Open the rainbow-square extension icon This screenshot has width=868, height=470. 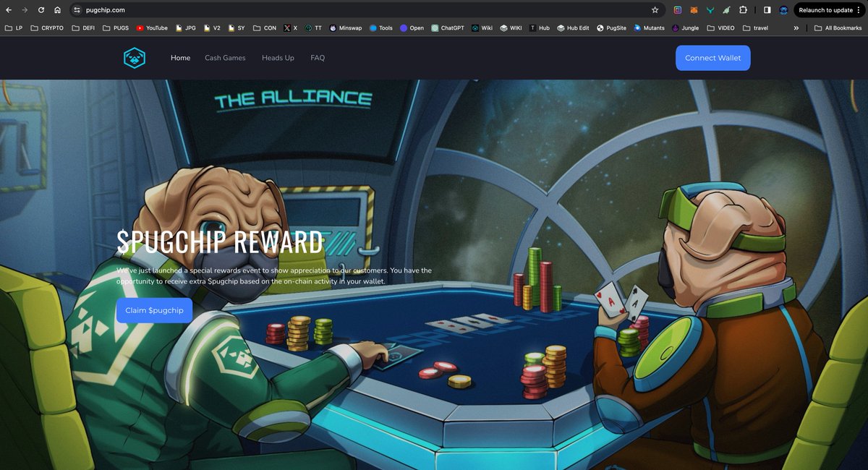click(x=678, y=10)
